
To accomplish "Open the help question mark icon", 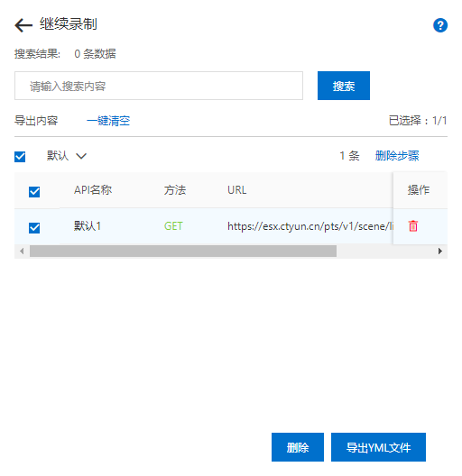I will [x=440, y=25].
